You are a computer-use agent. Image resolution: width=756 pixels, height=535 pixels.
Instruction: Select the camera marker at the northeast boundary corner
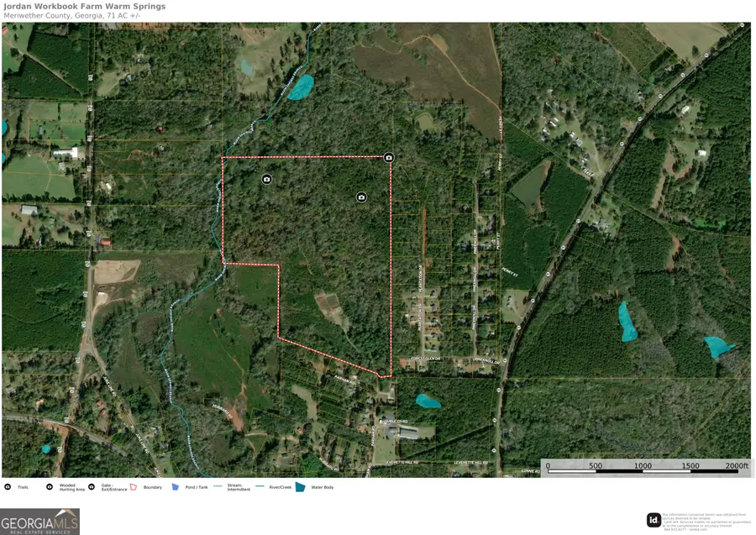point(388,158)
